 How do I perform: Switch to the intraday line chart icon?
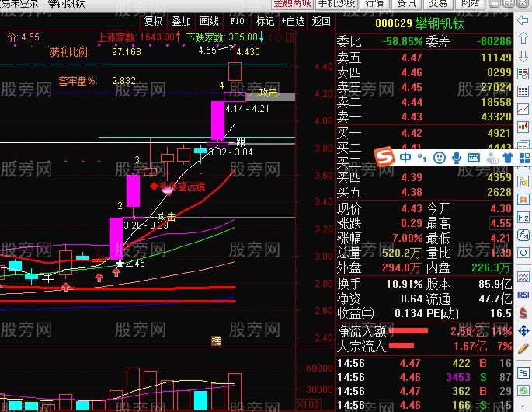[x=523, y=110]
